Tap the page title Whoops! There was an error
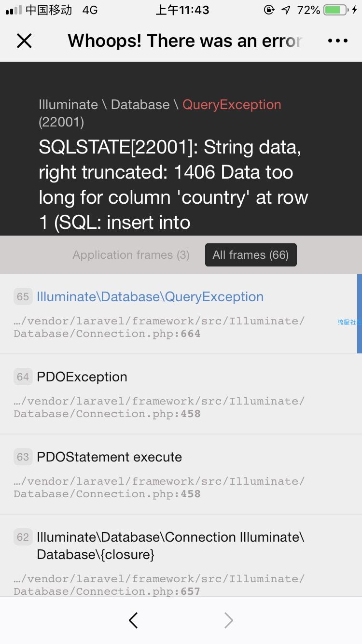The width and height of the screenshot is (362, 644). pos(185,41)
